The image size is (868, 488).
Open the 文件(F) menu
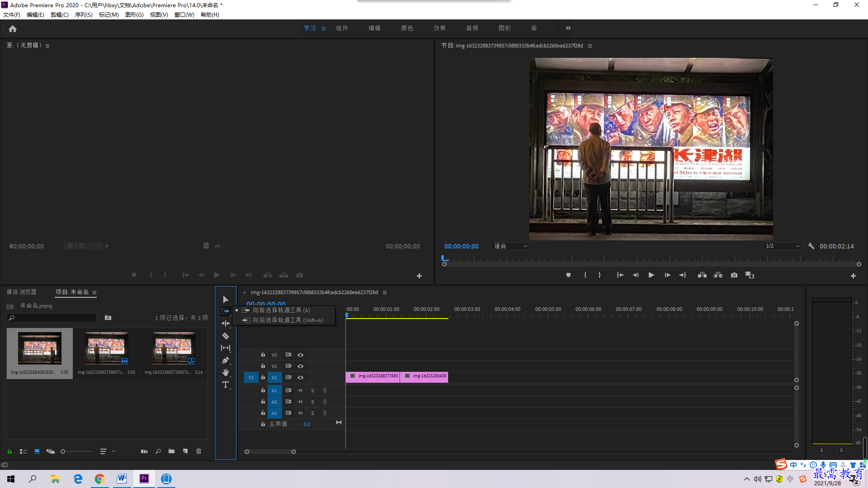pyautogui.click(x=12, y=15)
